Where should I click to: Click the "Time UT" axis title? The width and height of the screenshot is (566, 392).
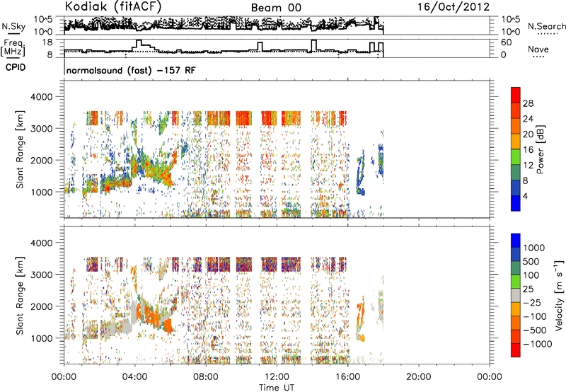[277, 387]
